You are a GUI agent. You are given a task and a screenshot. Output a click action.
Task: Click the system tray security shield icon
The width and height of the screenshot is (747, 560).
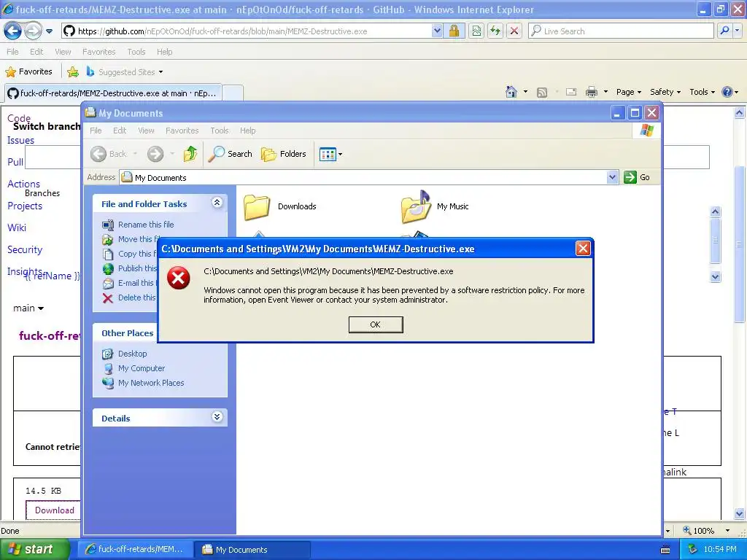pos(693,549)
